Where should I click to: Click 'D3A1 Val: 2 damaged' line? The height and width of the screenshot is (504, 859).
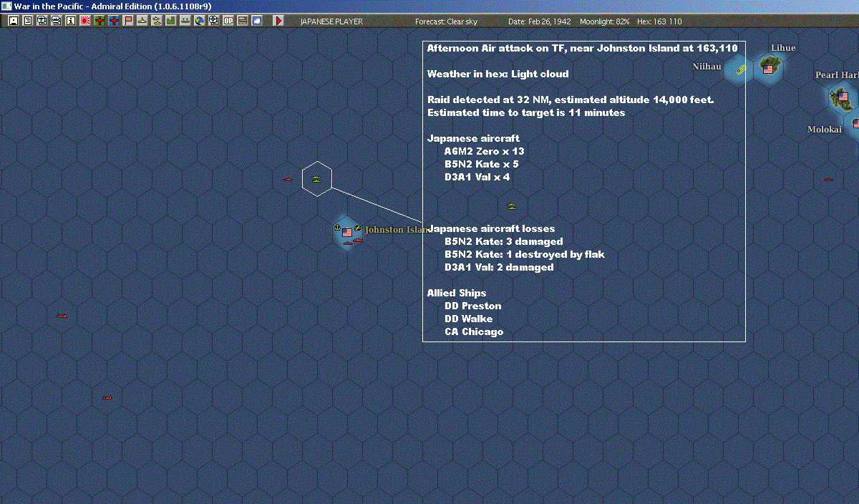(499, 267)
